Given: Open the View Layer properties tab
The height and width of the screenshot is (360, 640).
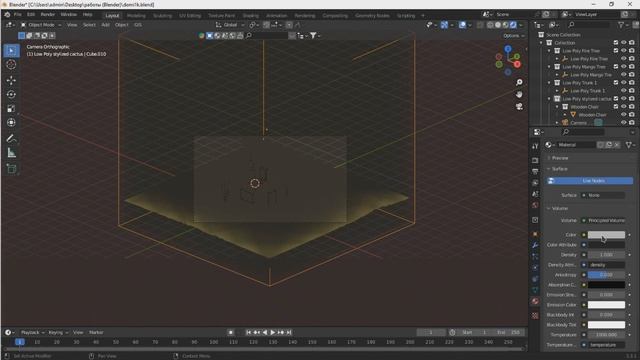Looking at the screenshot, I should pyautogui.click(x=535, y=182).
